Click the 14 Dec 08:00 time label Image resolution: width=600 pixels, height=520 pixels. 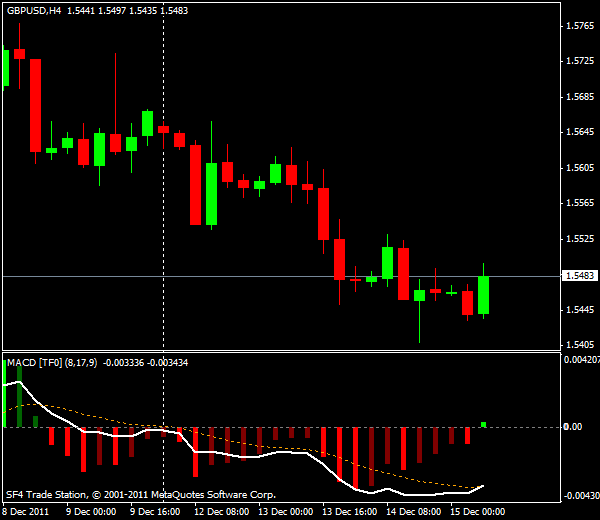413,512
